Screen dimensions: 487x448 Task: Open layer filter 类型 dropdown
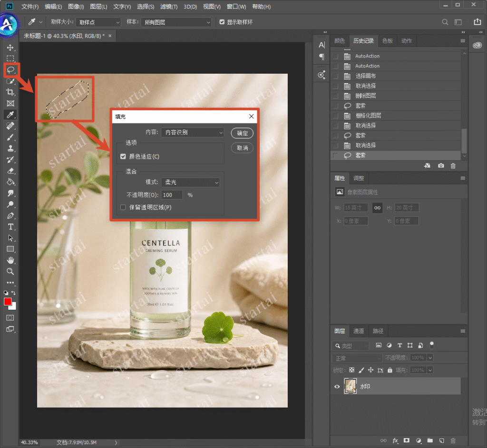(x=351, y=345)
